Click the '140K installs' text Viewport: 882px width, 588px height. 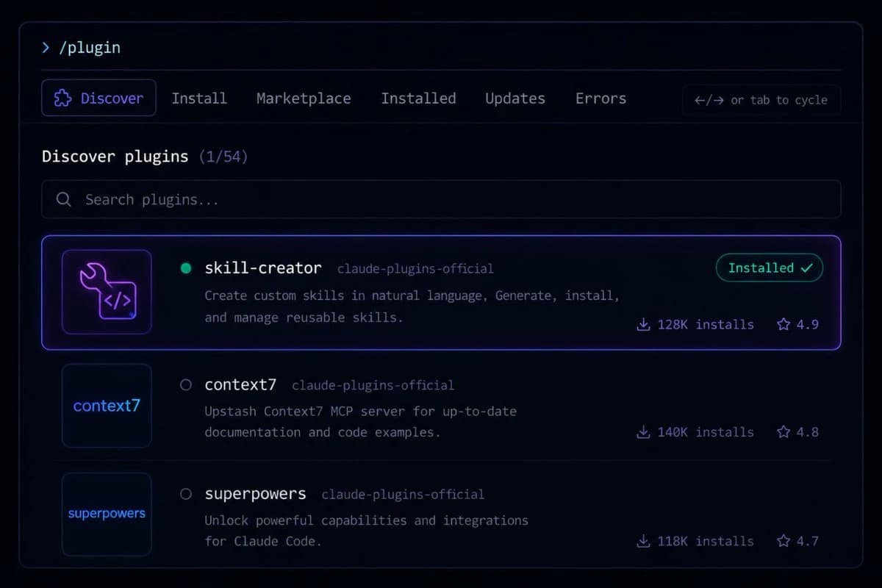(x=706, y=432)
